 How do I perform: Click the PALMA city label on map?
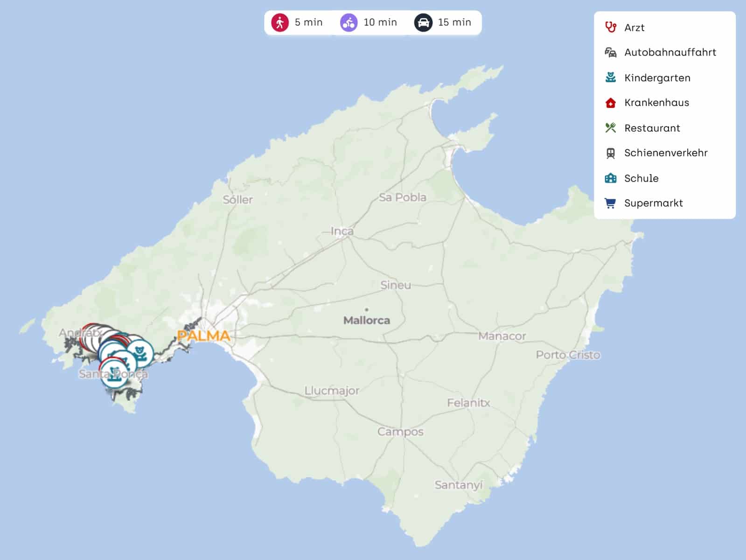(204, 336)
